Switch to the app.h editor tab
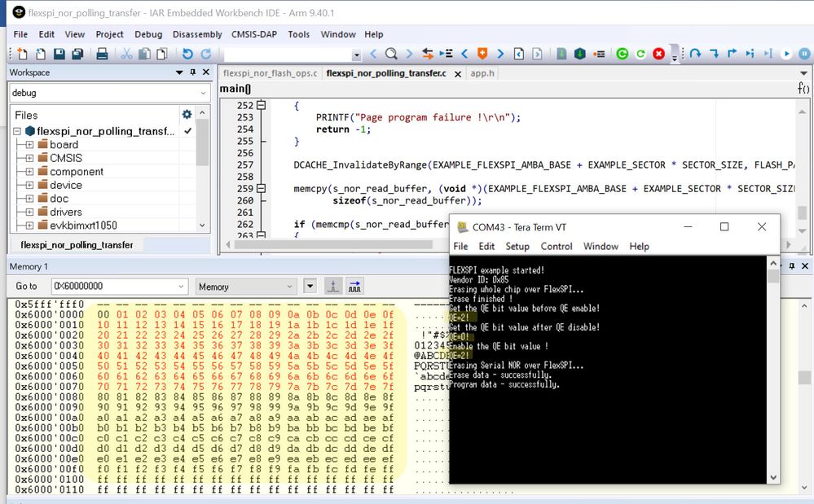Viewport: 814px width, 504px height. 482,73
